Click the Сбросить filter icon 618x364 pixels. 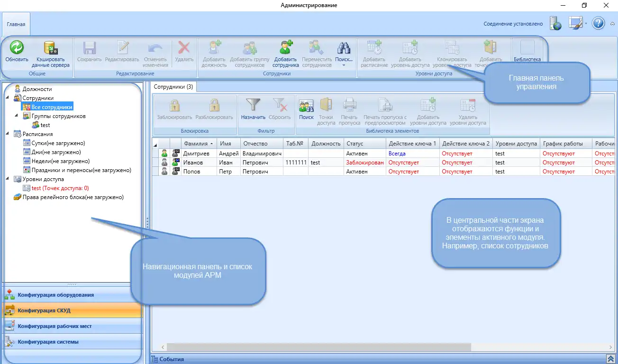(280, 106)
